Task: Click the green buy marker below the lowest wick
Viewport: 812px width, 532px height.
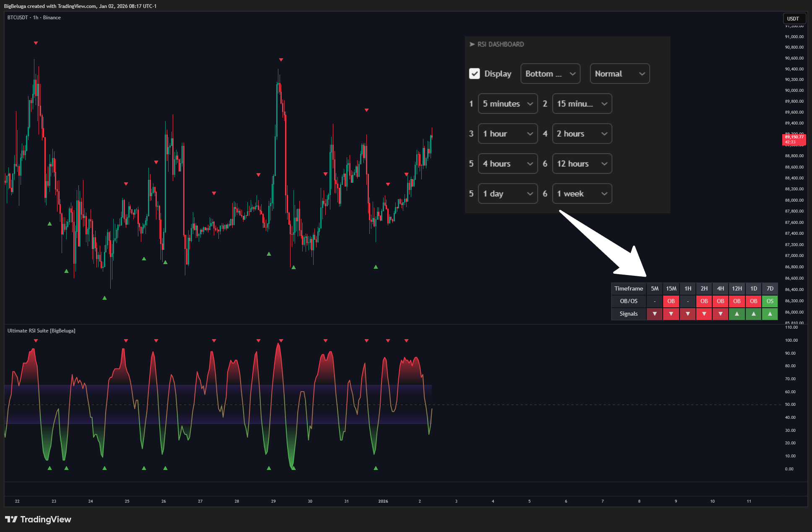Action: coord(104,298)
